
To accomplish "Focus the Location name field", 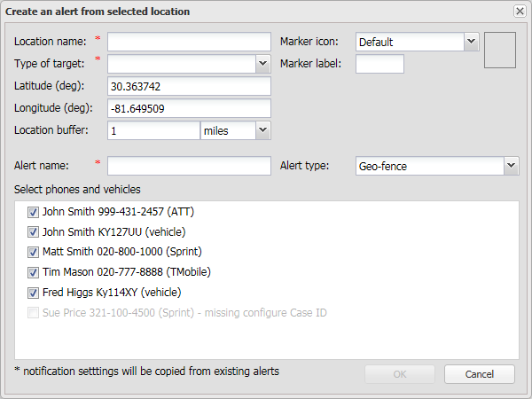I will [189, 42].
